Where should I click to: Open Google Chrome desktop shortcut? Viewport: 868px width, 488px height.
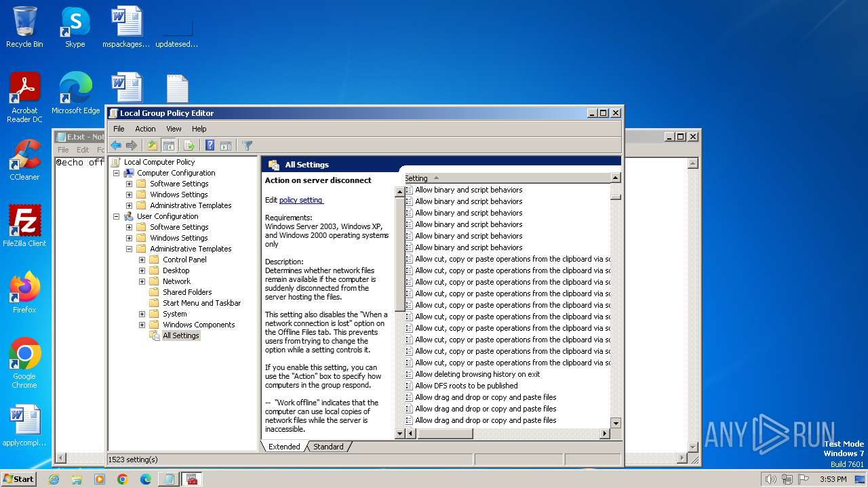[x=24, y=363]
